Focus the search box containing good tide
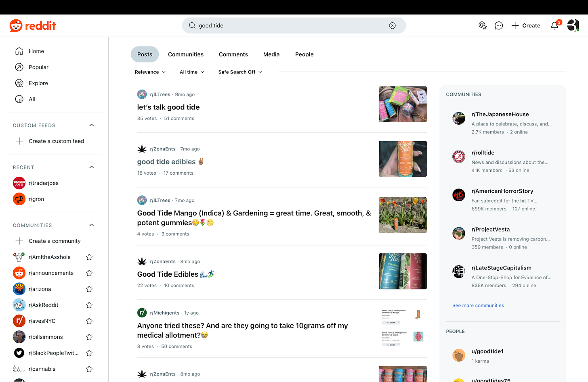588x382 pixels. pyautogui.click(x=294, y=25)
